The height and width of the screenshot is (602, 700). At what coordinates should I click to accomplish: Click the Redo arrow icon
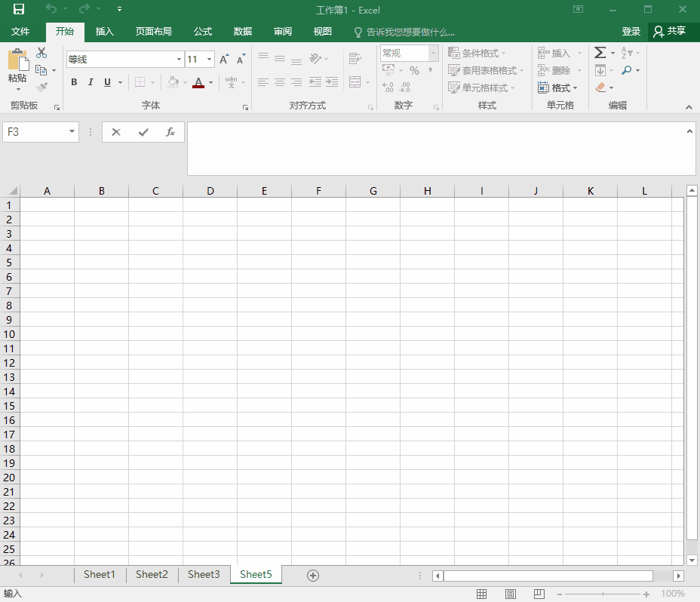point(84,9)
